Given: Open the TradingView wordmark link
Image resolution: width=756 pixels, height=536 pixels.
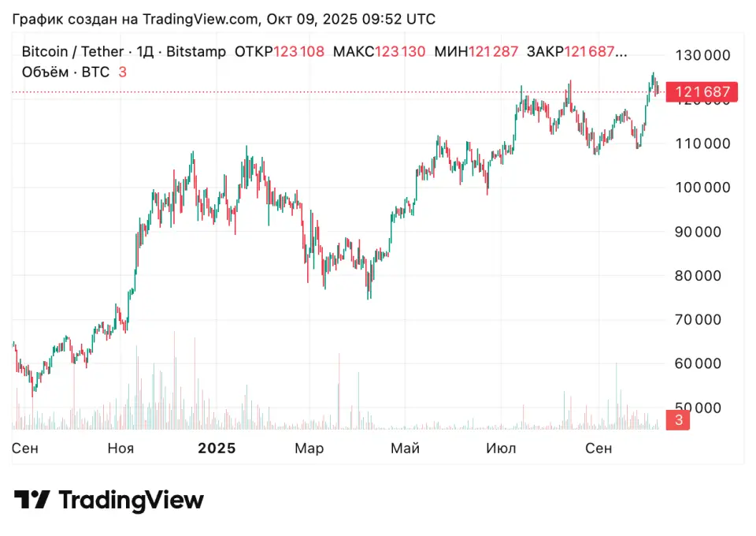Looking at the screenshot, I should pos(131,500).
